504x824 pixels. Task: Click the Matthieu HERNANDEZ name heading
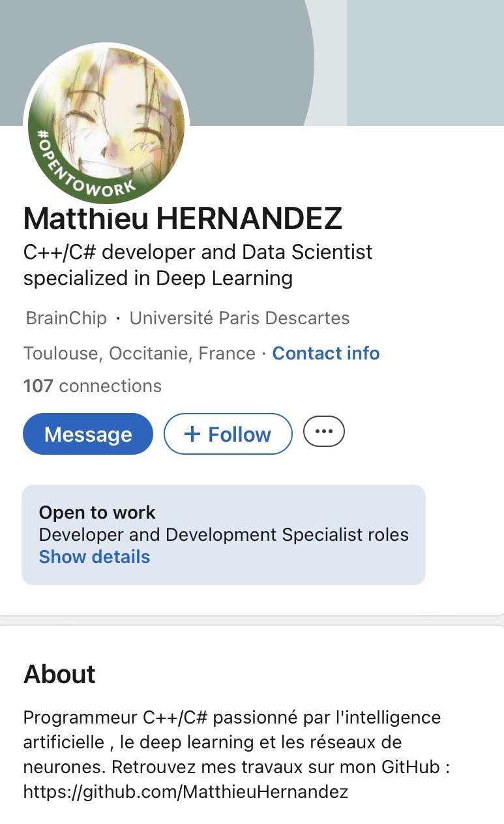(x=183, y=219)
